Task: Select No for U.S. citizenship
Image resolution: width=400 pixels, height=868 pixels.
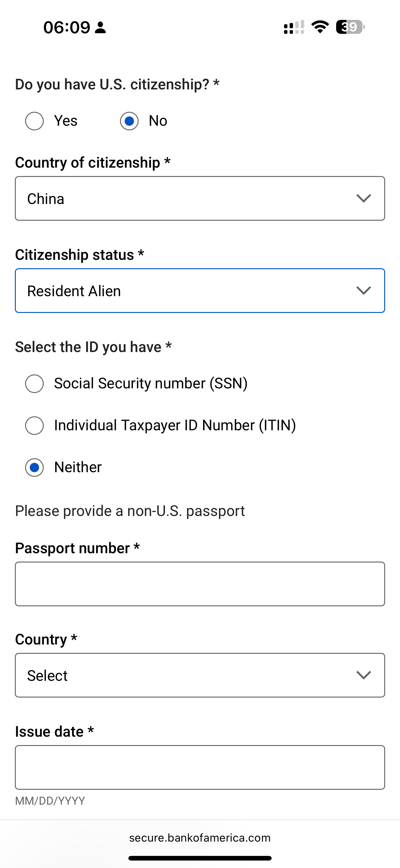Action: (x=129, y=121)
